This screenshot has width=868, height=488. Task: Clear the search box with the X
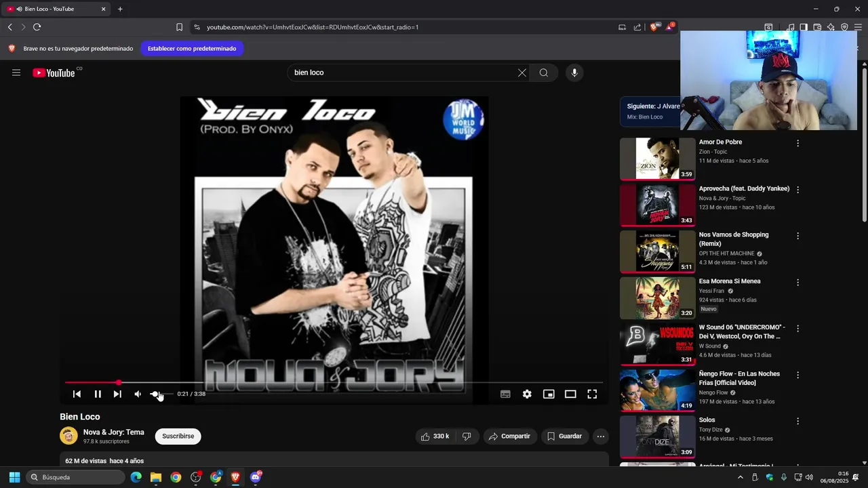point(522,73)
